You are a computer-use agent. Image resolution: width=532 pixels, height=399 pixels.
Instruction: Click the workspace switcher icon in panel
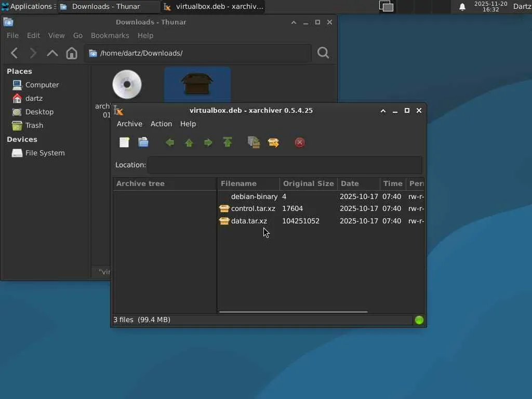point(386,6)
